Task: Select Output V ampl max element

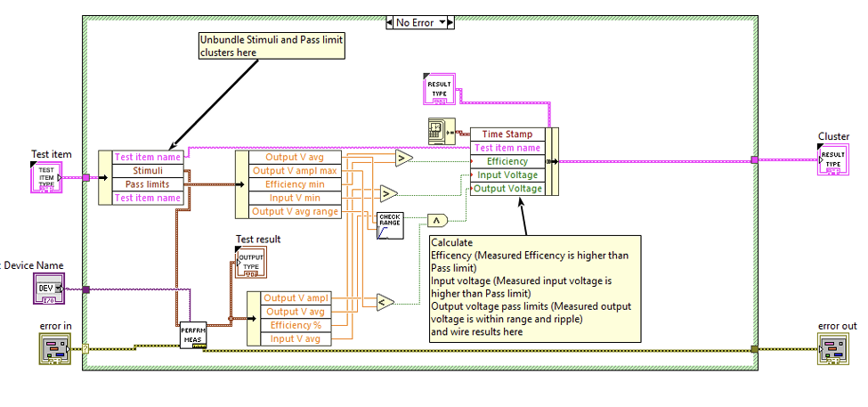Action: (x=295, y=171)
